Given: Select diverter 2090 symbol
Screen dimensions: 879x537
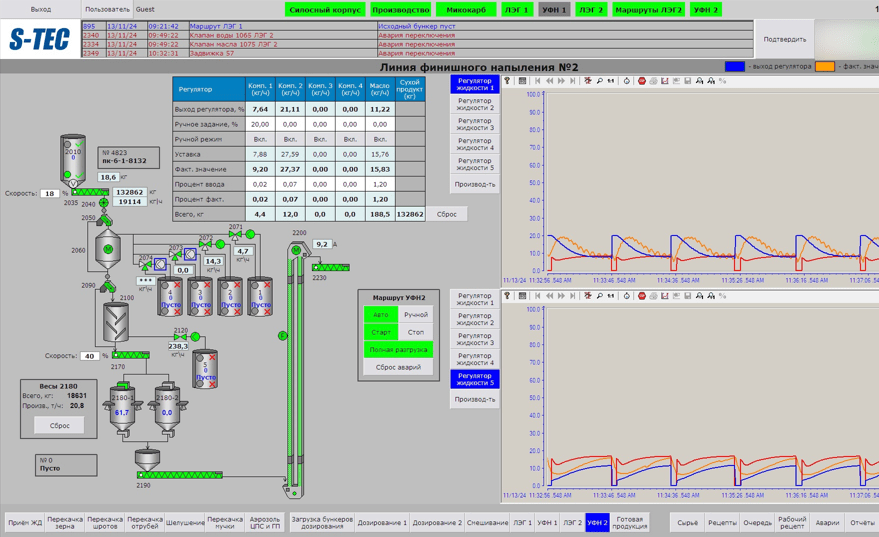Looking at the screenshot, I should click(107, 287).
